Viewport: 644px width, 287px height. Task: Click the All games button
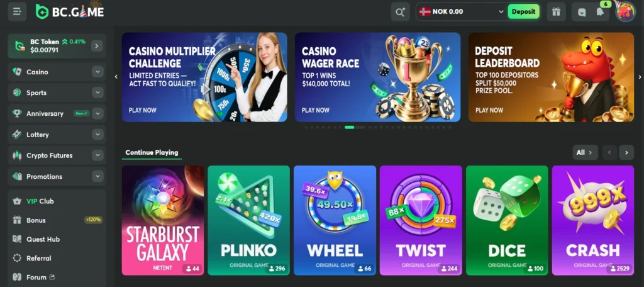point(585,152)
